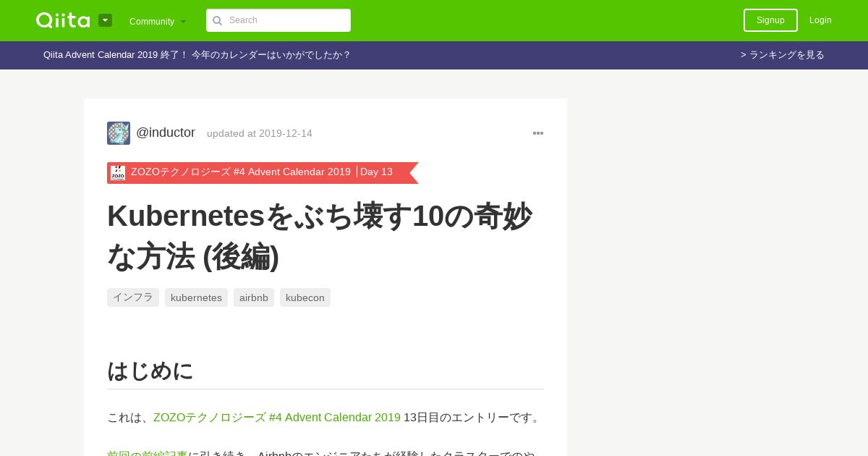Click the Qiita logo
The width and height of the screenshot is (868, 456).
pos(63,20)
